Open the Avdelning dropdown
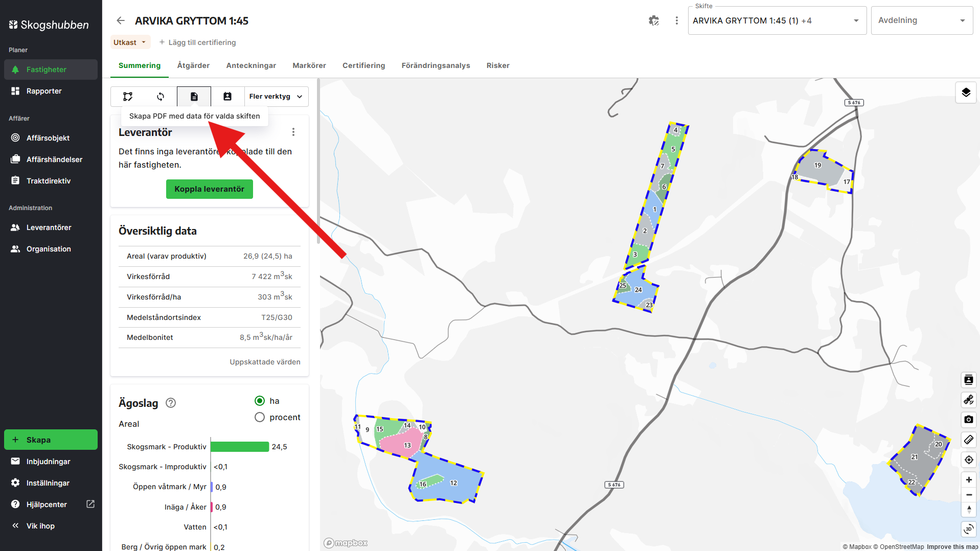The height and width of the screenshot is (551, 980). click(x=922, y=20)
